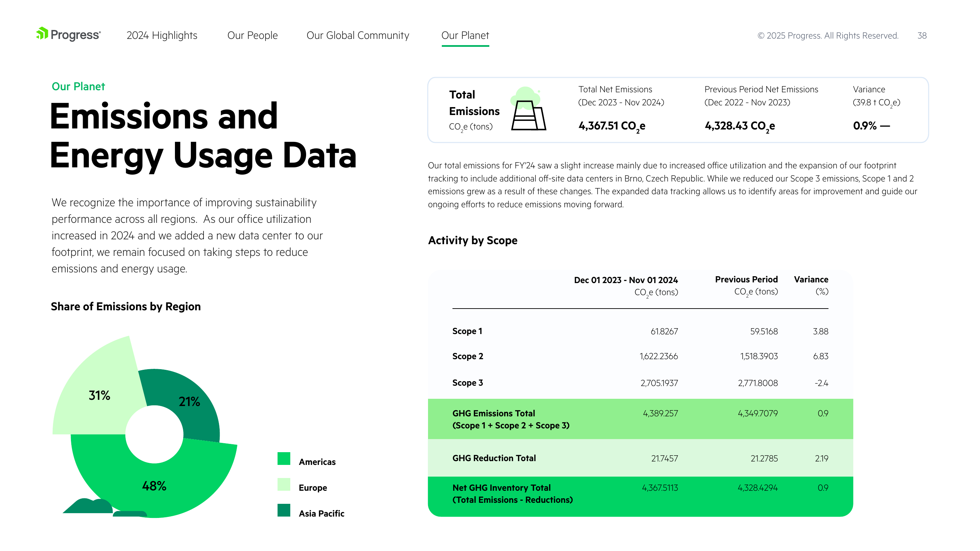The height and width of the screenshot is (551, 980).
Task: Open the 2024 Highlights tab
Action: tap(162, 35)
